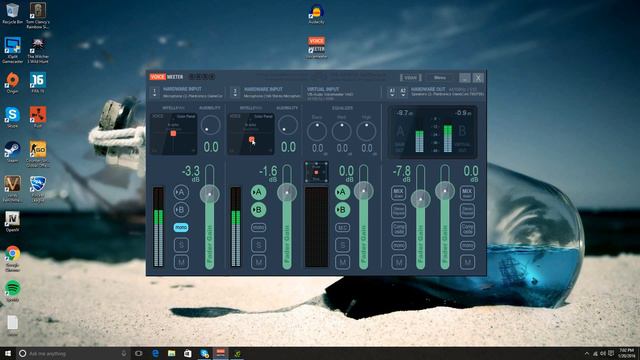Open the GeForce Experience taskbar icon
This screenshot has height=360, width=640.
(x=237, y=353)
